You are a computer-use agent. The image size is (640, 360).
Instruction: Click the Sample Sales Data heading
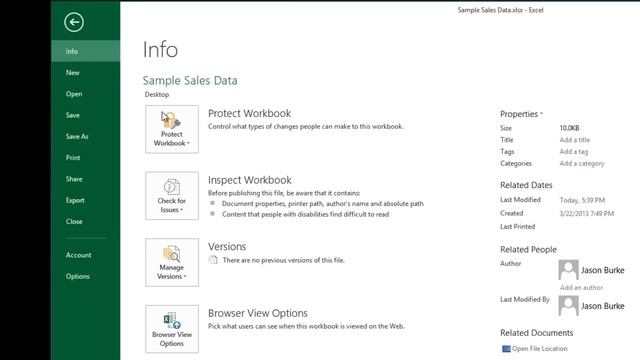[x=190, y=80]
